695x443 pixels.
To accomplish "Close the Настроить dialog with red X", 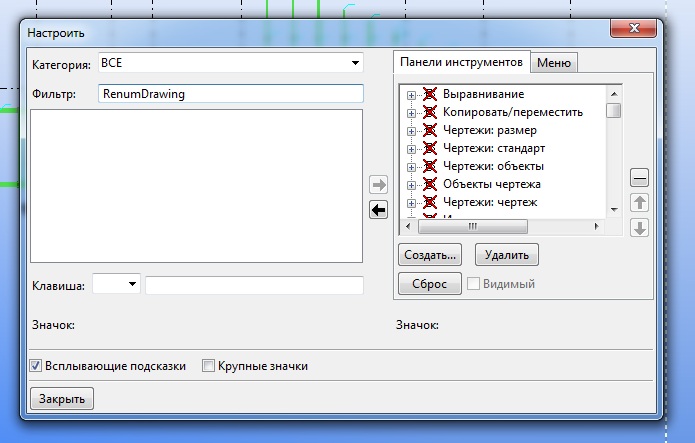I will pyautogui.click(x=633, y=28).
